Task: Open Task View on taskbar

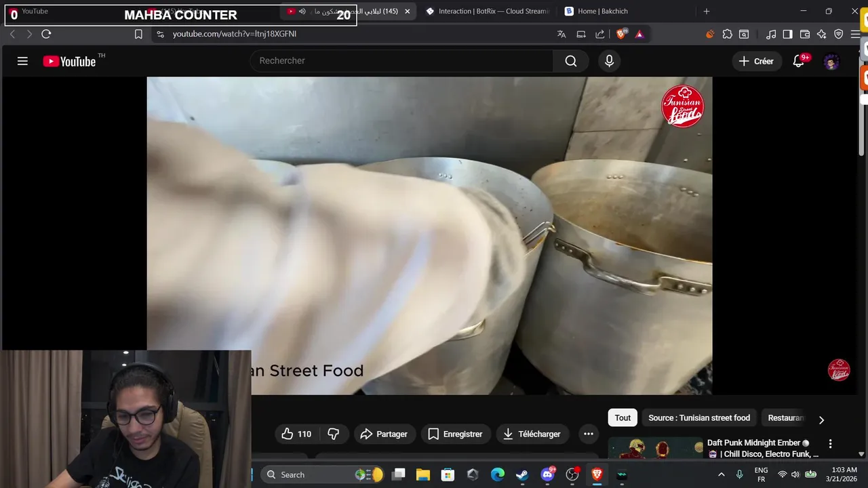Action: pyautogui.click(x=399, y=474)
